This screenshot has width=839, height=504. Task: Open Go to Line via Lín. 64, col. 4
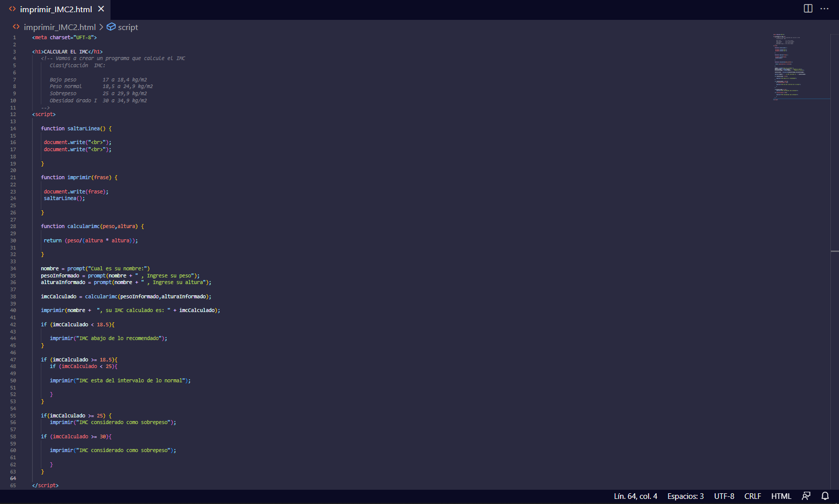pos(635,496)
